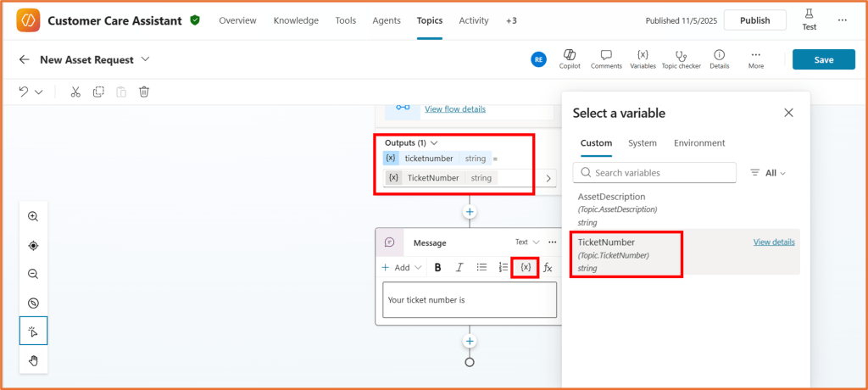Open the Activity tab
Image resolution: width=868 pixels, height=390 pixels.
click(x=473, y=20)
